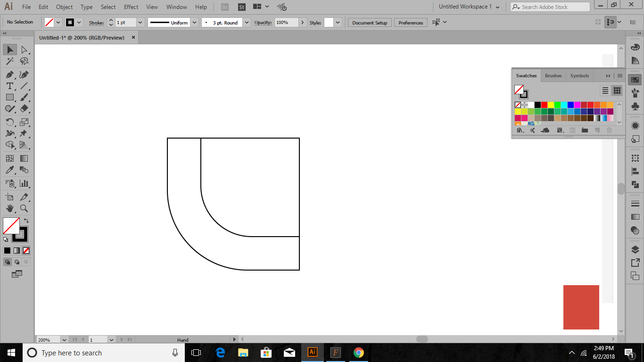
Task: Click the Document Setup button
Action: [370, 23]
